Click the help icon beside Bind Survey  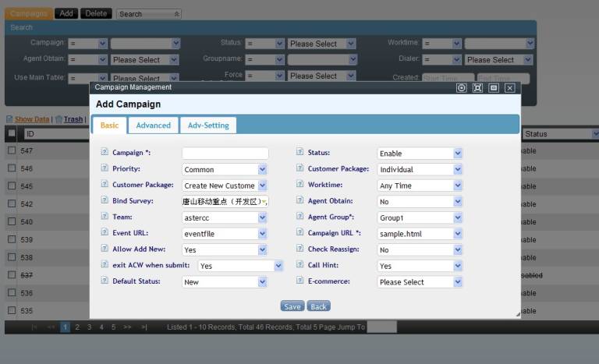tap(105, 201)
